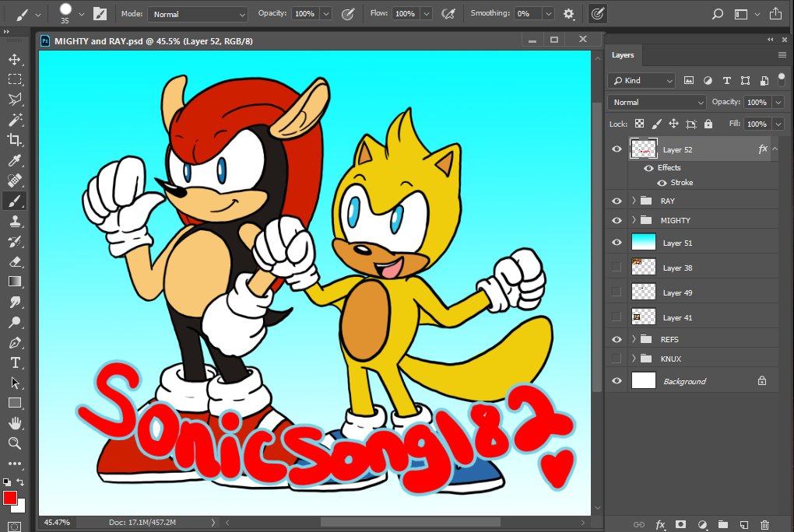Image resolution: width=794 pixels, height=532 pixels.
Task: Open the brush settings panel icon
Action: 100,14
